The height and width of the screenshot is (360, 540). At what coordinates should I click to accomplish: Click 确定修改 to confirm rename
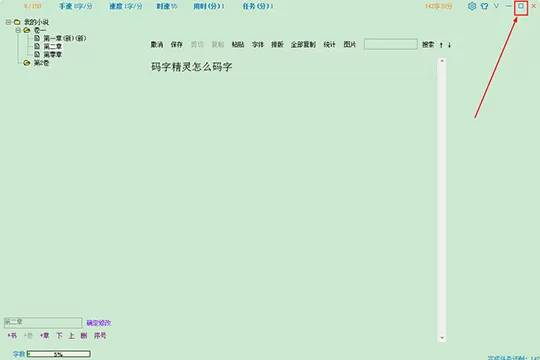tap(98, 323)
